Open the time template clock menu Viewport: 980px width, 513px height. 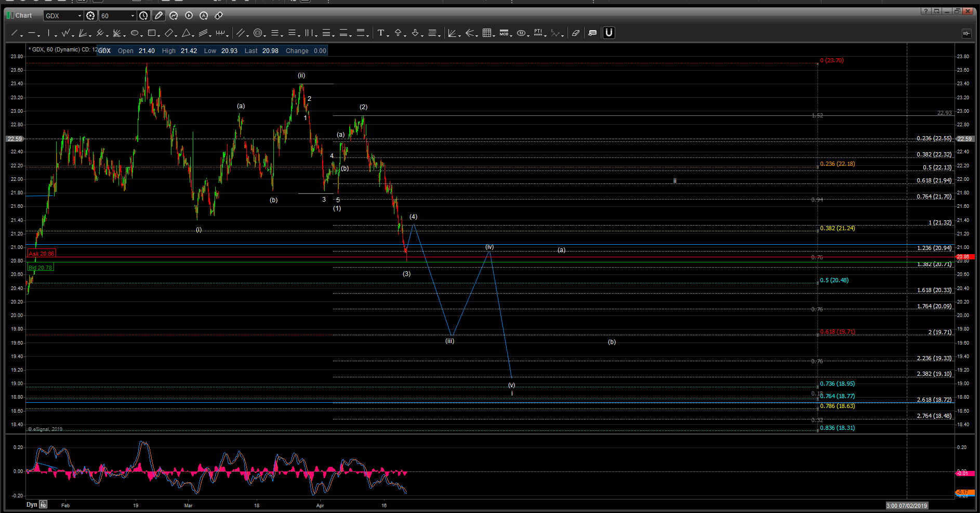click(144, 16)
